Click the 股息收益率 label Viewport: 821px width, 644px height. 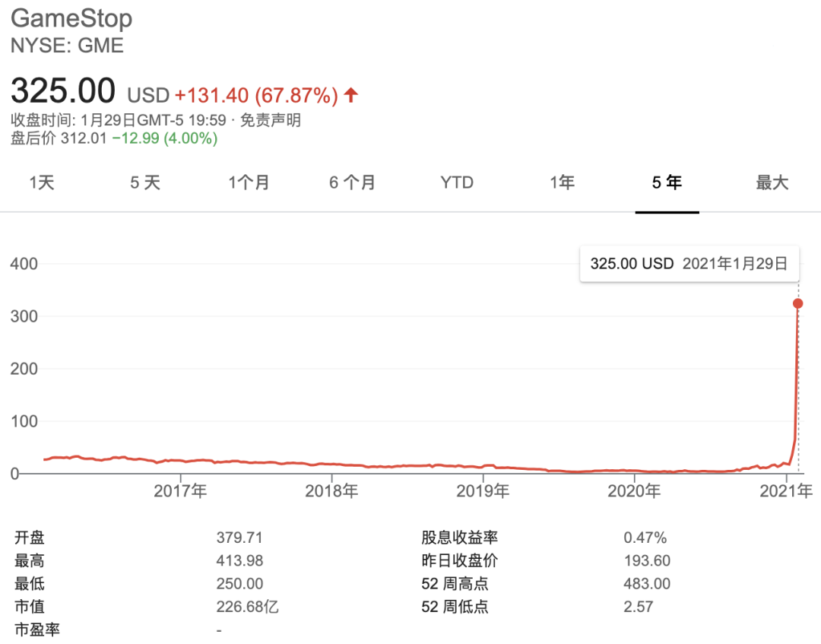coord(459,538)
